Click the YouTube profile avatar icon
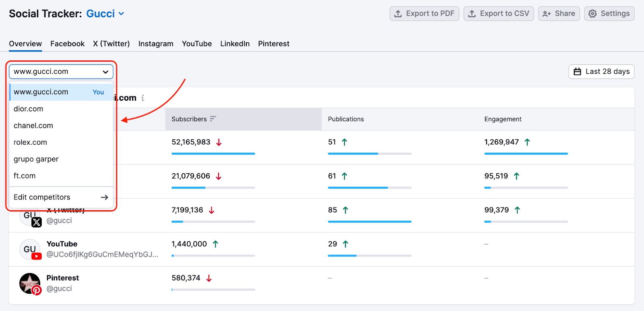Viewport: 644px width, 311px height. 30,249
